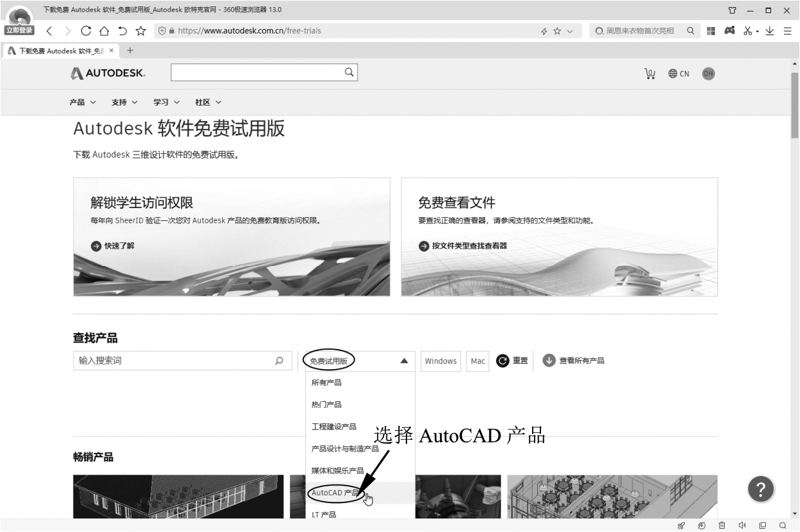Open the 免费查看文件 banner image
The width and height of the screenshot is (800, 532).
tap(560, 237)
